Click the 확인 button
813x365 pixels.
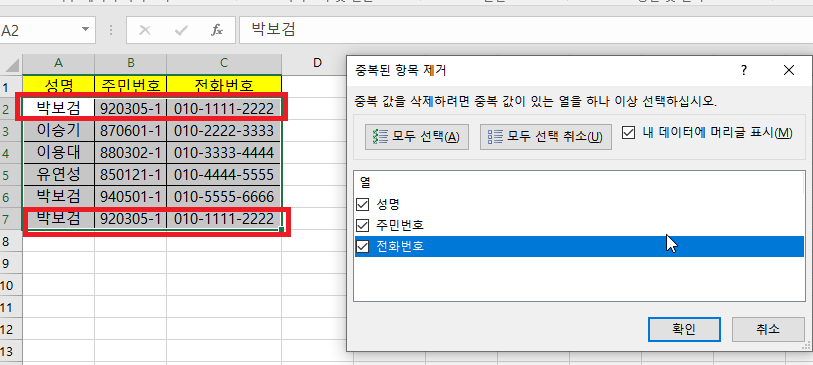coord(684,329)
